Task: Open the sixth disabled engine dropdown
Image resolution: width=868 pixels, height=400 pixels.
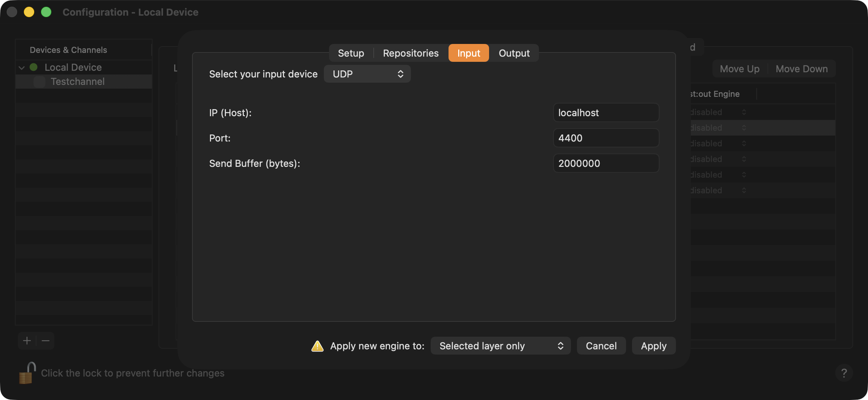Action: [718, 190]
